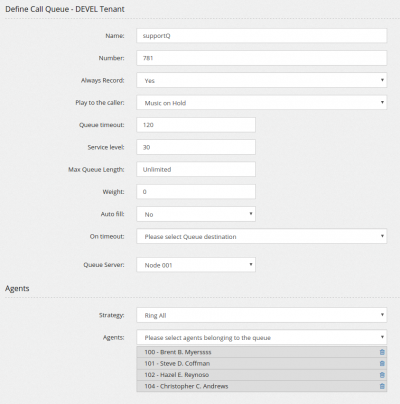Viewport: 400px width, 404px height.
Task: Focus the Number field with 781
Action: (x=262, y=58)
